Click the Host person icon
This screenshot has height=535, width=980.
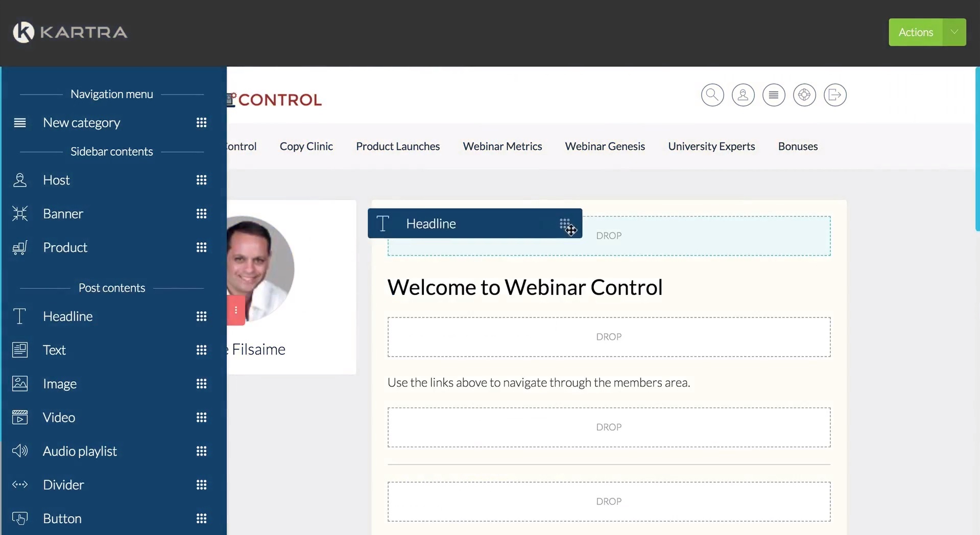20,180
